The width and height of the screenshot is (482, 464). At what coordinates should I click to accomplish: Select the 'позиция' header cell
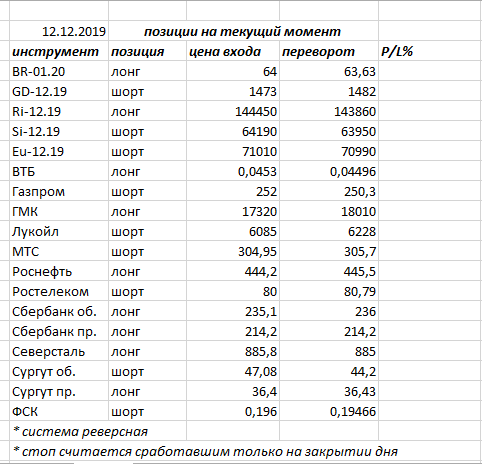point(147,51)
